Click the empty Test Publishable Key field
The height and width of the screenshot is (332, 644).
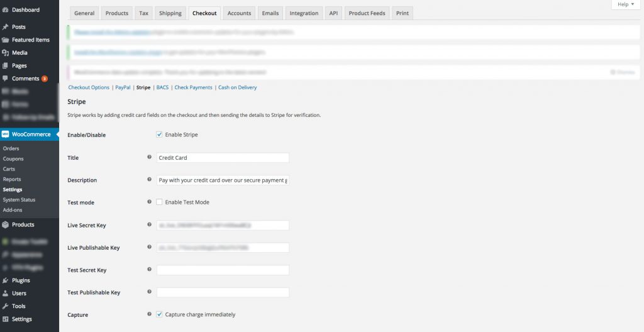(223, 292)
